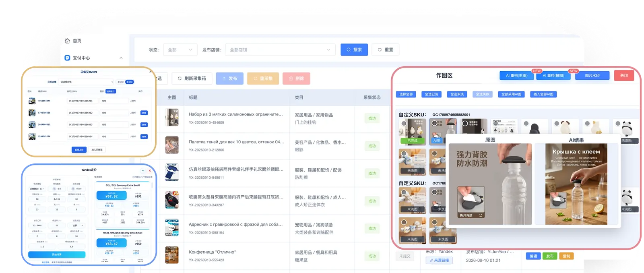Click the magnifier icon in the 搜索 button
644x273 pixels.
[x=349, y=50]
